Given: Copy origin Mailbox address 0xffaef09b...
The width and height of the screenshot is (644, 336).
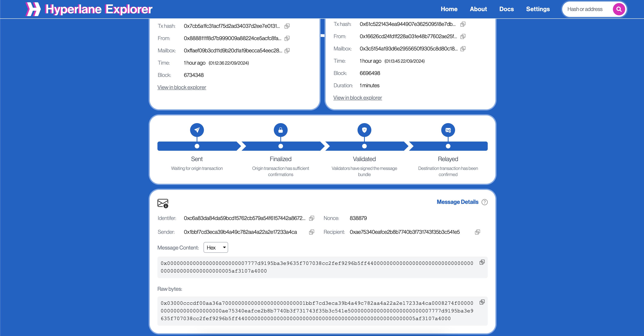Looking at the screenshot, I should [287, 50].
